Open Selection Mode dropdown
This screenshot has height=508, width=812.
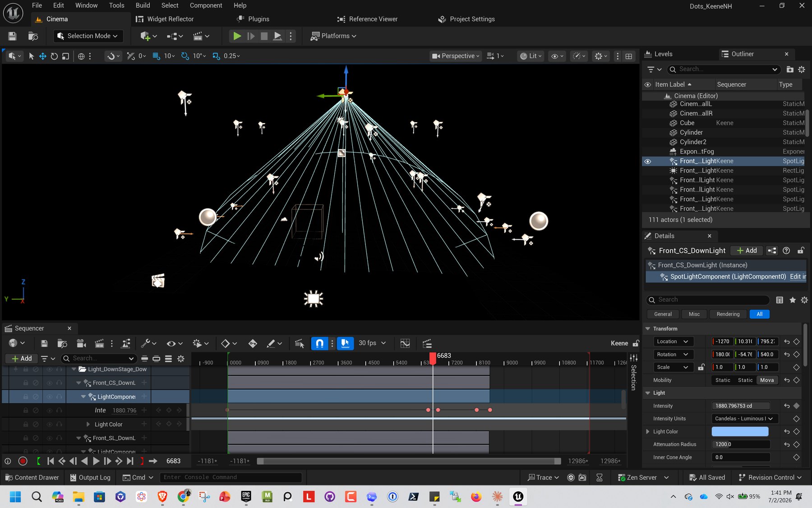coord(88,36)
